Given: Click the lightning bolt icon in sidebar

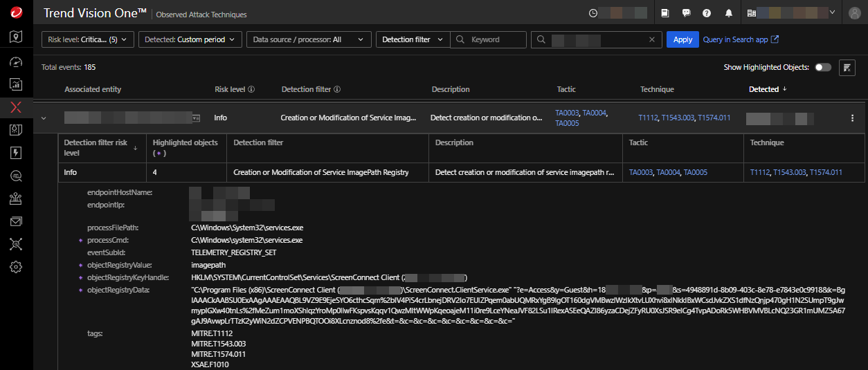Looking at the screenshot, I should pyautogui.click(x=16, y=153).
